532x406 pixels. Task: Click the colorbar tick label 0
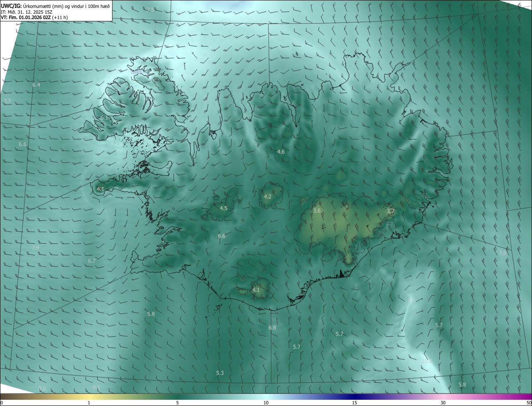[x=2, y=403]
